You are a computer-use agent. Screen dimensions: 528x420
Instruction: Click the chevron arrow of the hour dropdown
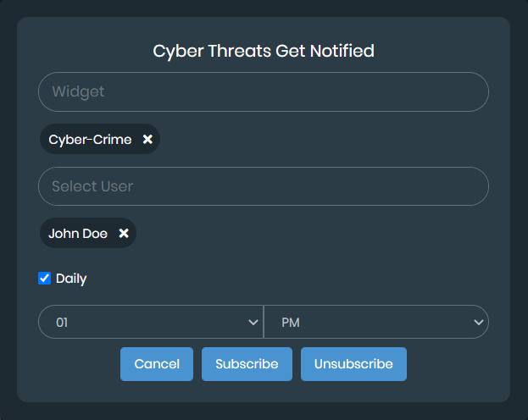point(253,323)
